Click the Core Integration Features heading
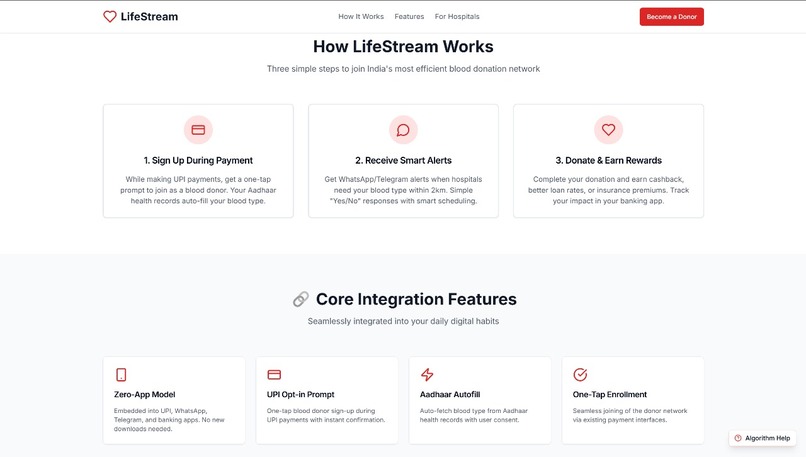Image resolution: width=806 pixels, height=457 pixels. [416, 299]
